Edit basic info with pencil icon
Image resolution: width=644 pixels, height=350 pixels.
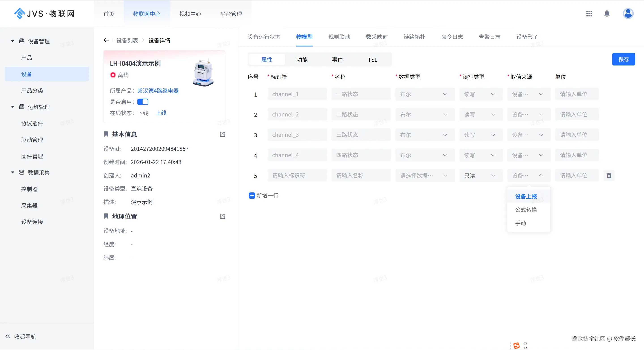(x=222, y=135)
